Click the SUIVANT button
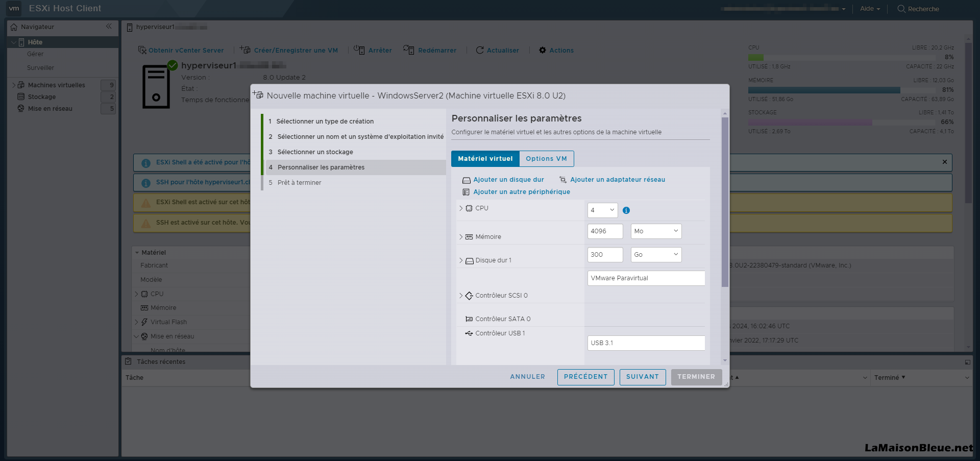The image size is (980, 461). click(x=643, y=377)
